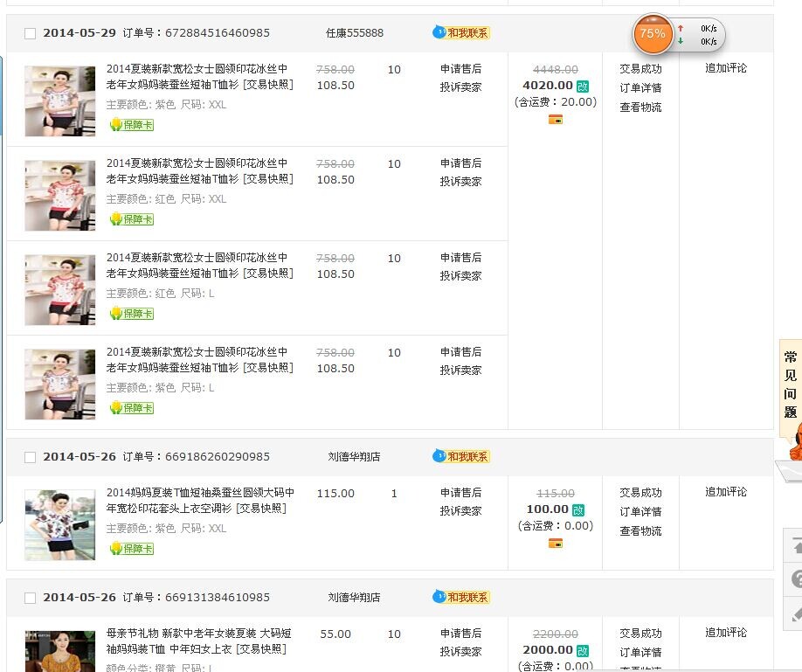Open thumbnail of 母亲节礼物 orange blouse

pos(60,651)
